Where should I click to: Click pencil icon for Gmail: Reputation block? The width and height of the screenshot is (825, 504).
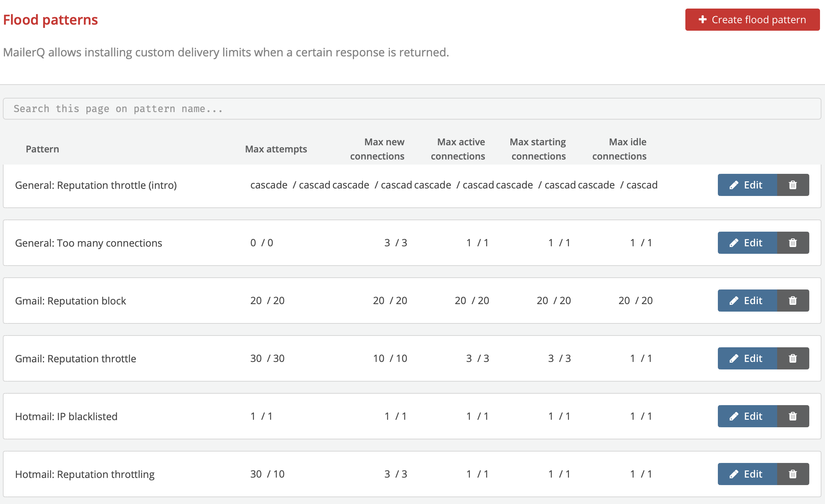pos(734,301)
